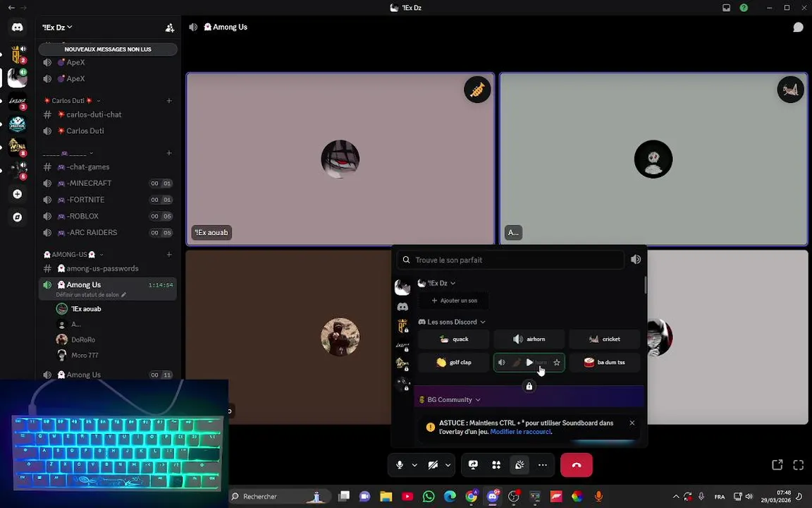Open the chat bubble icon at top right
This screenshot has width=812, height=508.
click(798, 27)
